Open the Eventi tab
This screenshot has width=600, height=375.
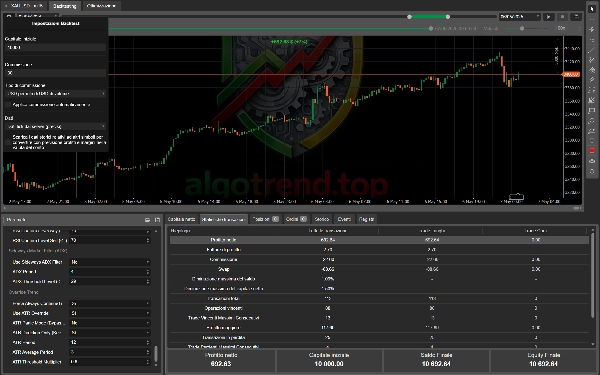pos(344,219)
